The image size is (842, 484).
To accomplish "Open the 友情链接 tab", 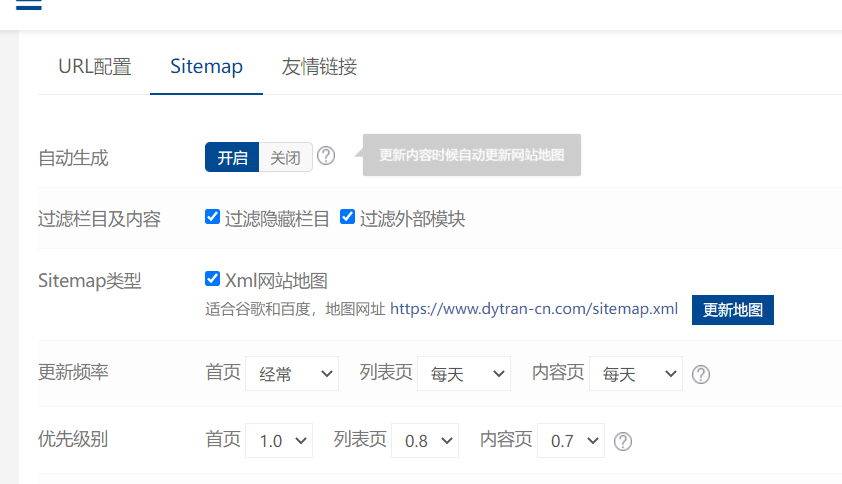I will [319, 67].
